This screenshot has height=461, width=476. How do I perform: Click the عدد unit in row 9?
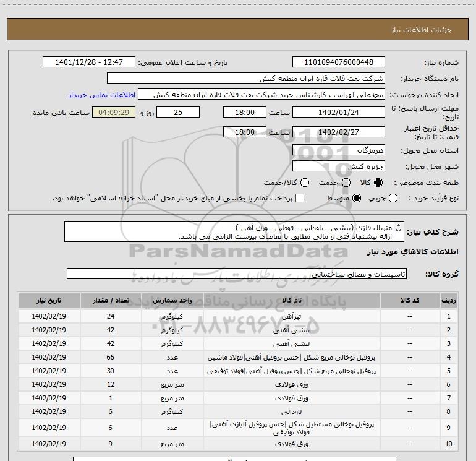click(172, 428)
